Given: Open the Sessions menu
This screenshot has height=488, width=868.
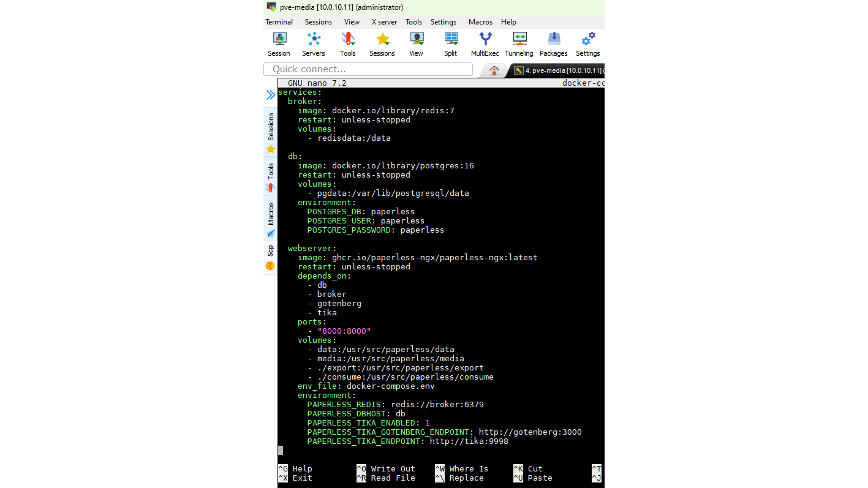Looking at the screenshot, I should tap(319, 22).
